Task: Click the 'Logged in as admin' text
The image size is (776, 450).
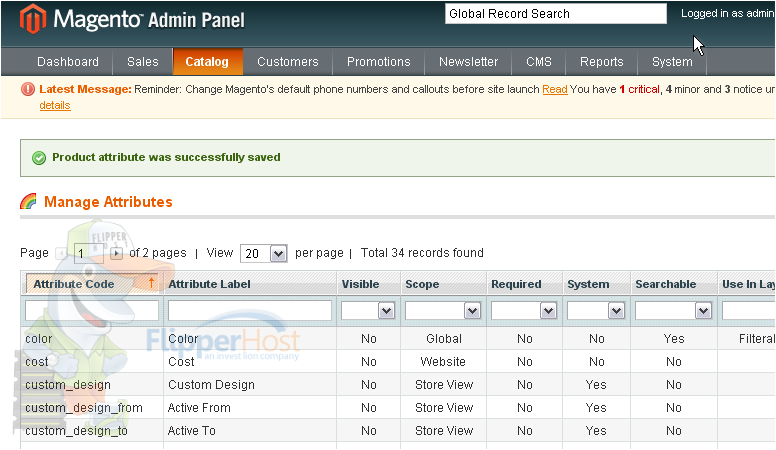Action: pyautogui.click(x=728, y=13)
